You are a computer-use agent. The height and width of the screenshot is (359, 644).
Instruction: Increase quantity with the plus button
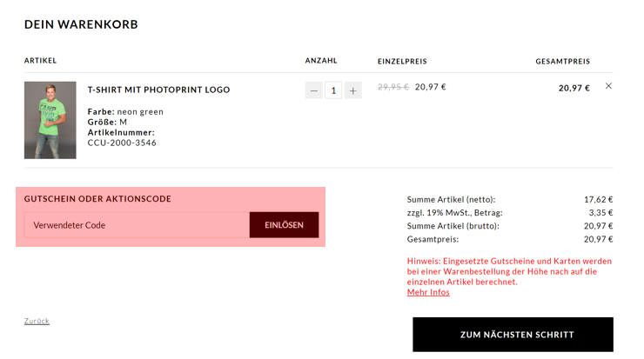point(352,90)
